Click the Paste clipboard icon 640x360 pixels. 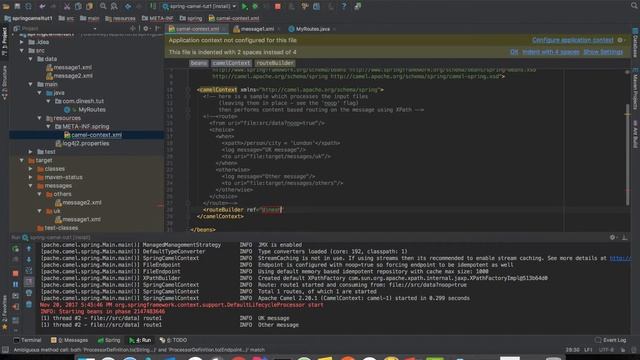coord(89,6)
